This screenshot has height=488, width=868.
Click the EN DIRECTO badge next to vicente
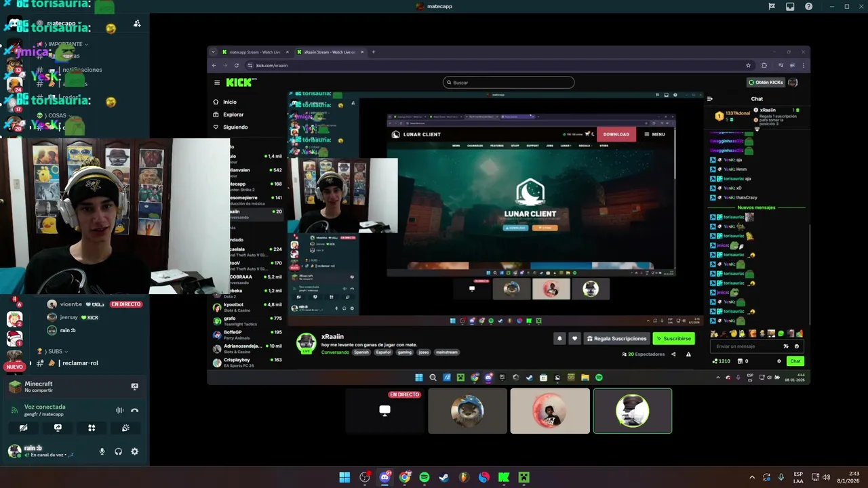point(126,304)
